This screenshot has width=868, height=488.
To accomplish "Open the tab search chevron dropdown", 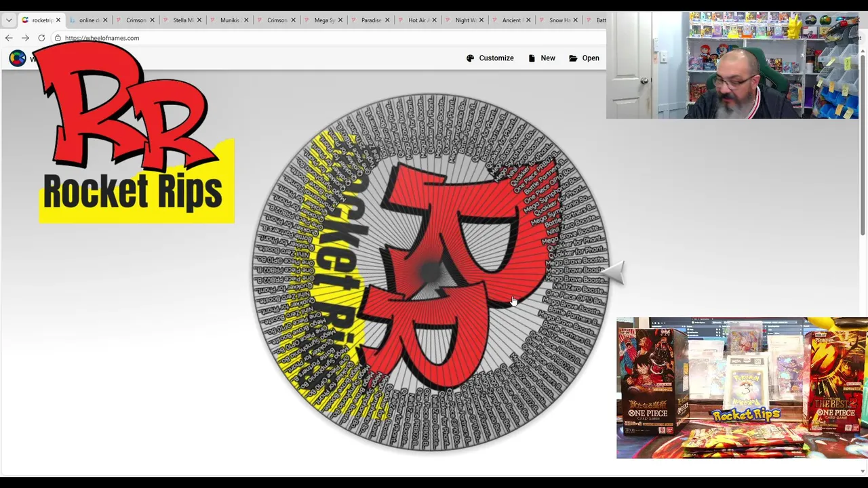I will pos(8,20).
